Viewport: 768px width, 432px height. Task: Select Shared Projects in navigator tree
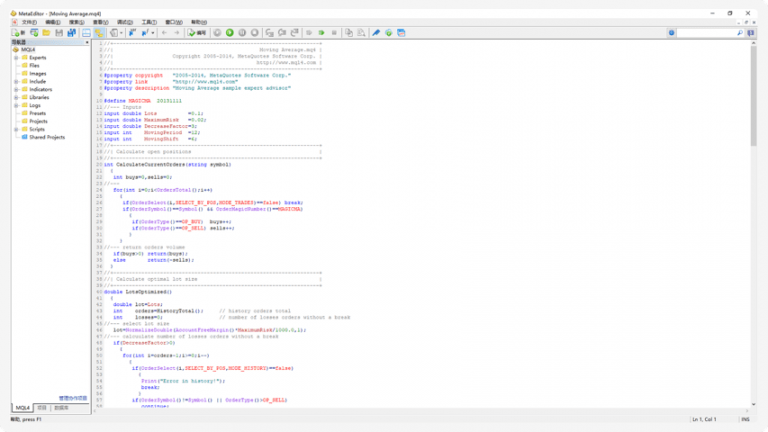point(47,137)
